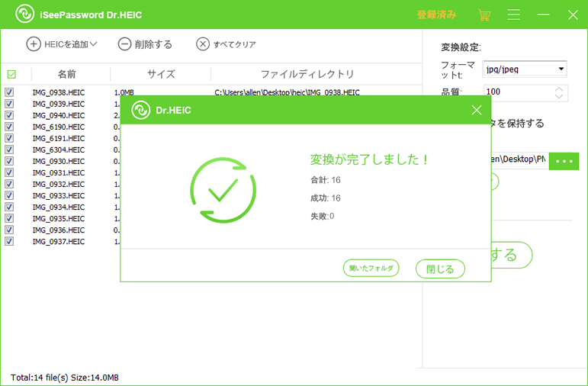Uncheck IMG_0939.HEIC checkbox

pos(9,104)
